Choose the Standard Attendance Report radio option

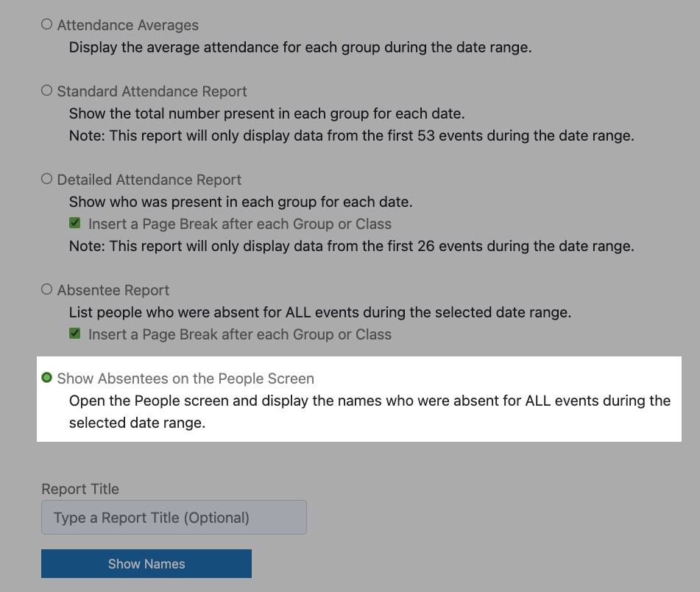47,90
